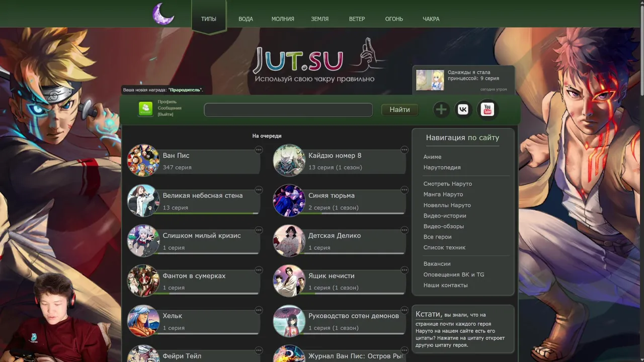644x362 pixels.
Task: Open the Видео-истории link
Action: [445, 216]
